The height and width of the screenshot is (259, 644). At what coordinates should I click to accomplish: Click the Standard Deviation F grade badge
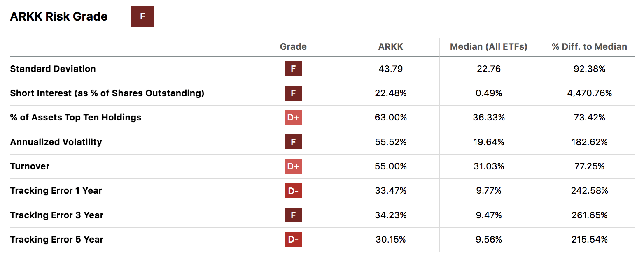click(x=293, y=69)
